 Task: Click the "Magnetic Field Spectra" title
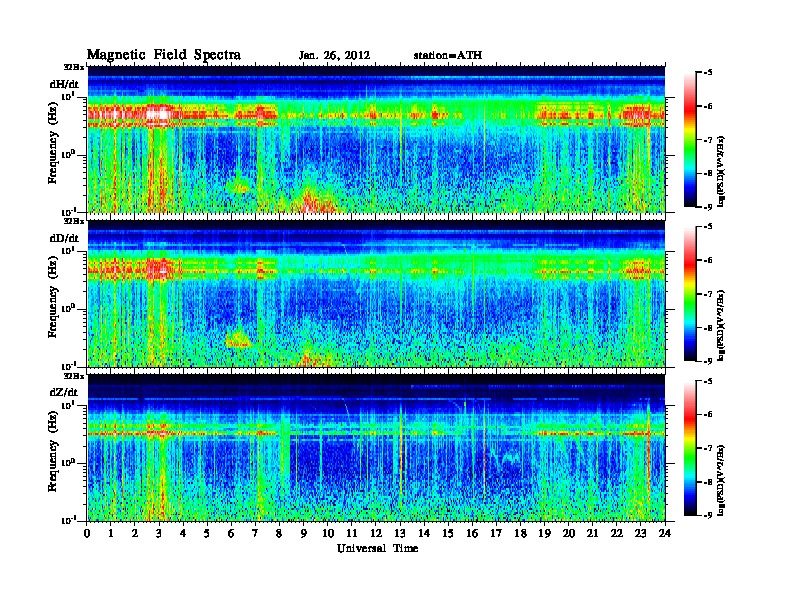coord(164,55)
